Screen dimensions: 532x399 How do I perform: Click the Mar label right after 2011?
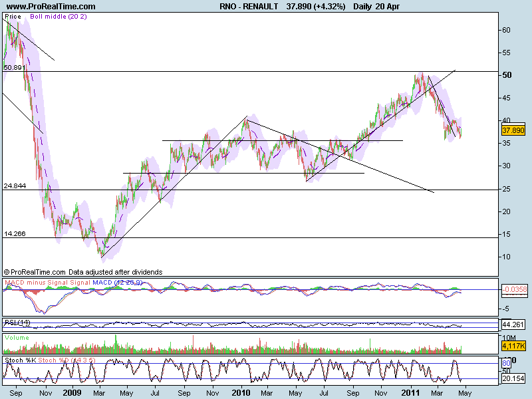[437, 393]
